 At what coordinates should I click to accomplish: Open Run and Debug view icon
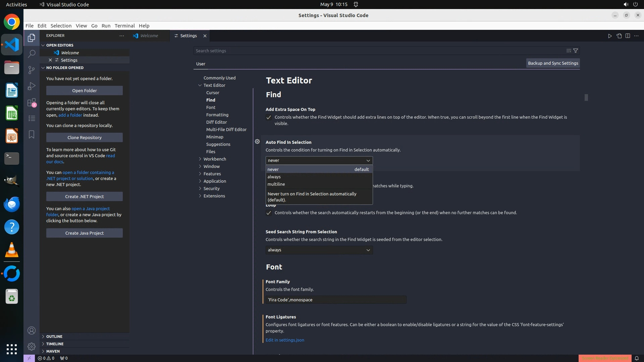click(x=32, y=86)
